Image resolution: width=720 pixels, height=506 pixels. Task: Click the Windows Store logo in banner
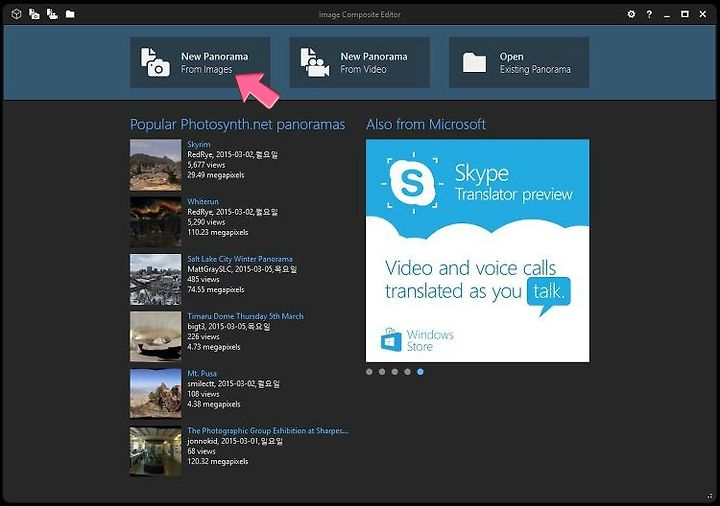click(417, 340)
